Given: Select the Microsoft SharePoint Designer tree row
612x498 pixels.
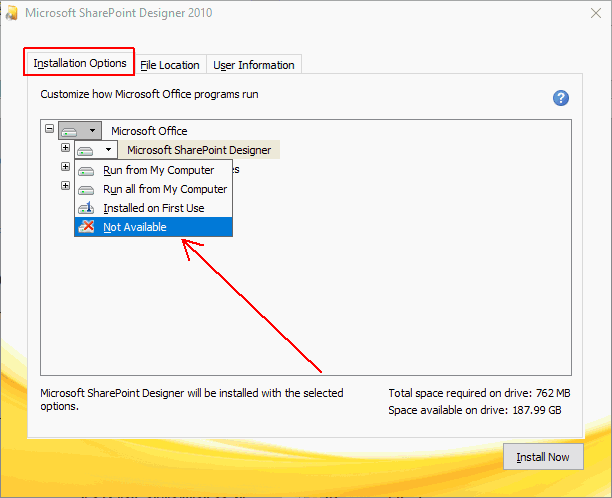Looking at the screenshot, I should click(199, 150).
